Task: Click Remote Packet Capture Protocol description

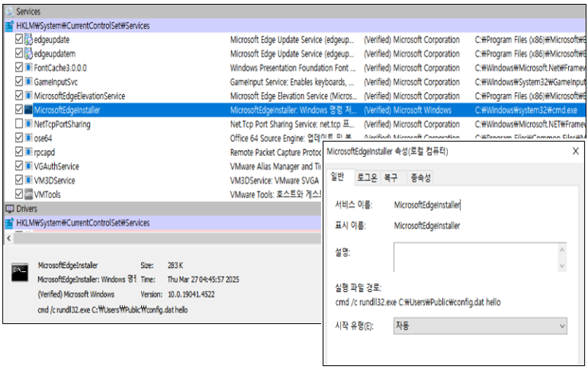Action: pyautogui.click(x=276, y=153)
